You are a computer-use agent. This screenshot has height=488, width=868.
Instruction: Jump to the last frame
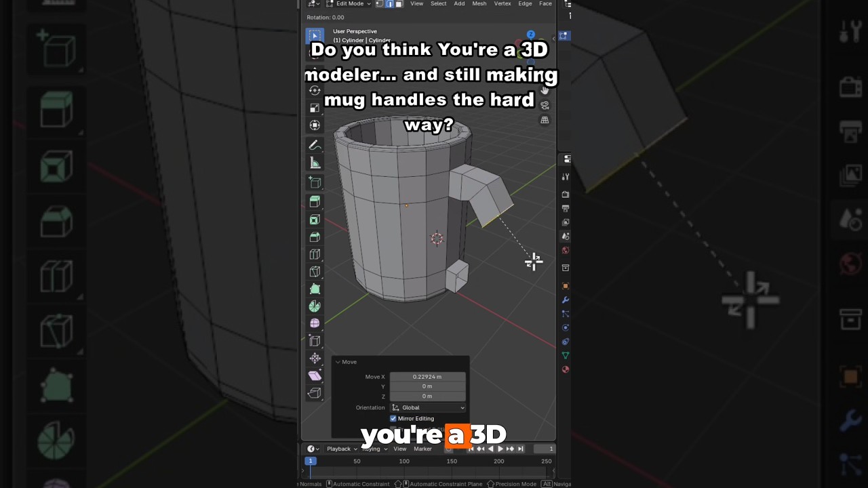[520, 449]
